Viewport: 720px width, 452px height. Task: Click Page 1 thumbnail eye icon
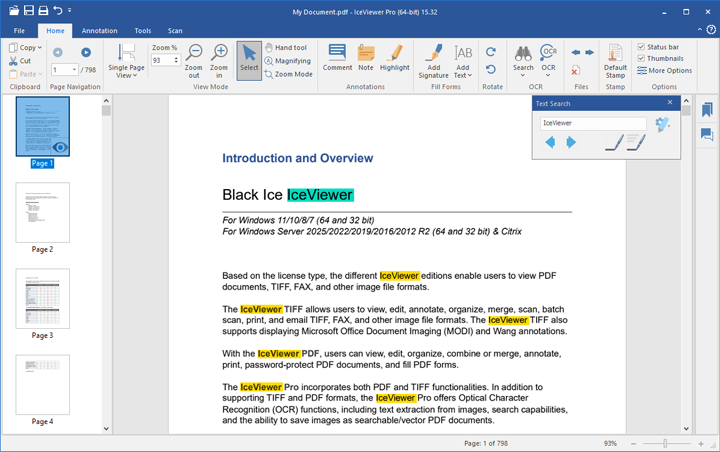60,147
